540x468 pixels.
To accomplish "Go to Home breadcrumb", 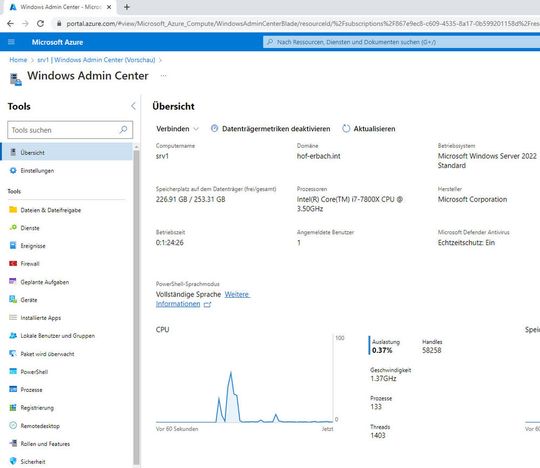I will click(18, 60).
